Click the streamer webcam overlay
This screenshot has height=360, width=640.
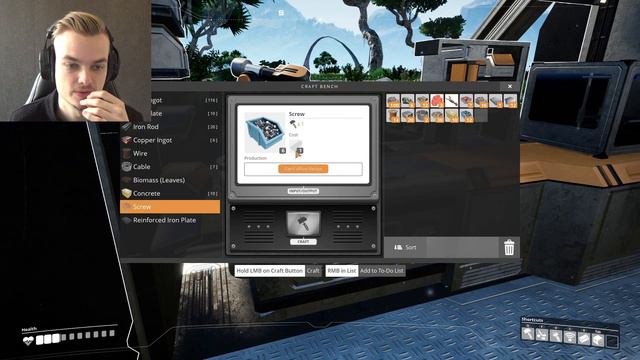(76, 60)
